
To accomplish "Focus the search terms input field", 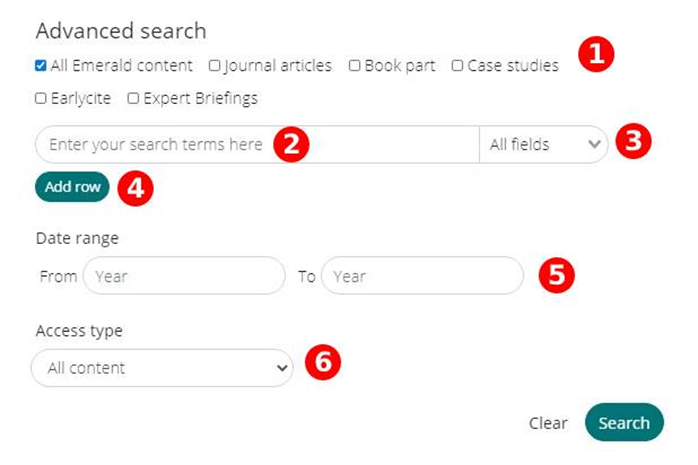I will coord(257,144).
